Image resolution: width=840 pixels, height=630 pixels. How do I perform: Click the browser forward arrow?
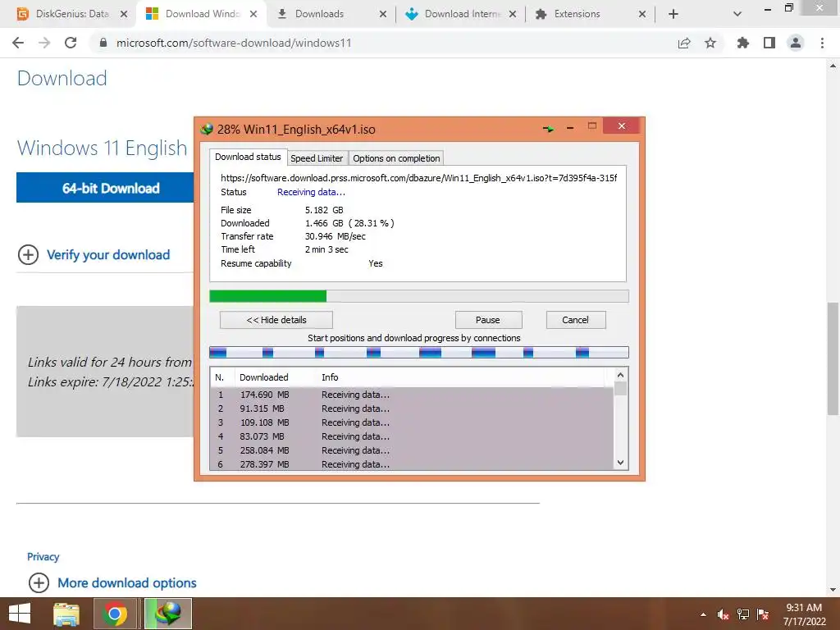point(44,43)
